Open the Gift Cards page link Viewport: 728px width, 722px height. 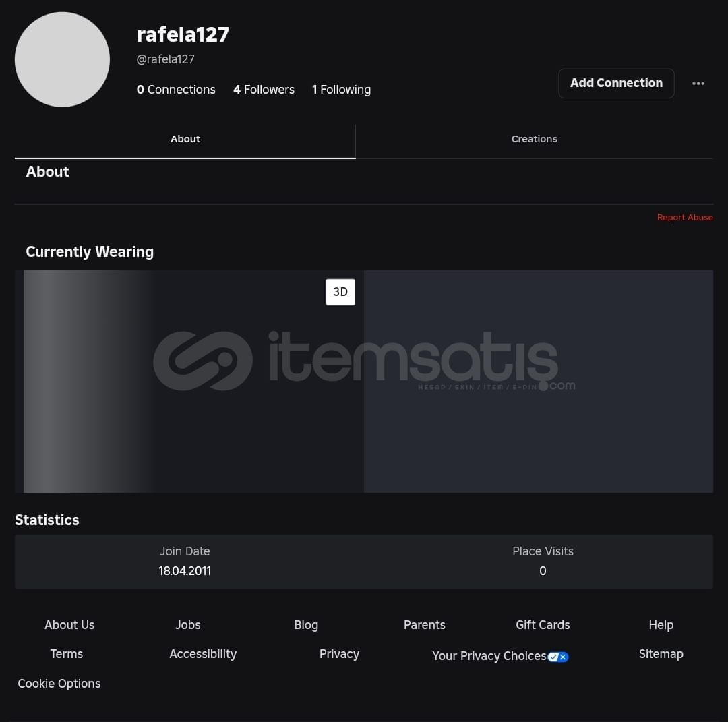tap(543, 625)
